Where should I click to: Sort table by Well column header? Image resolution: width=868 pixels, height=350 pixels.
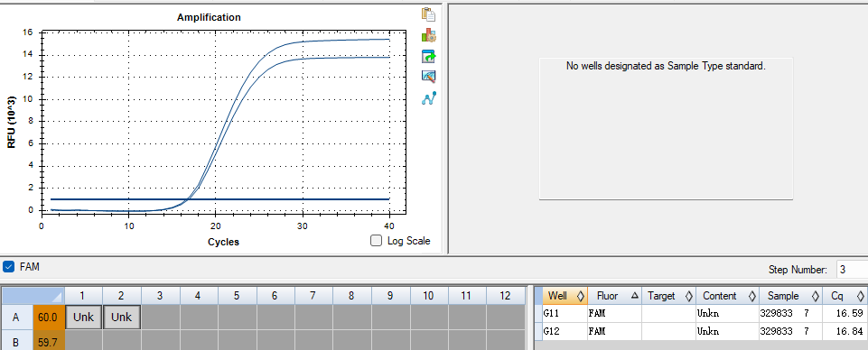click(565, 296)
